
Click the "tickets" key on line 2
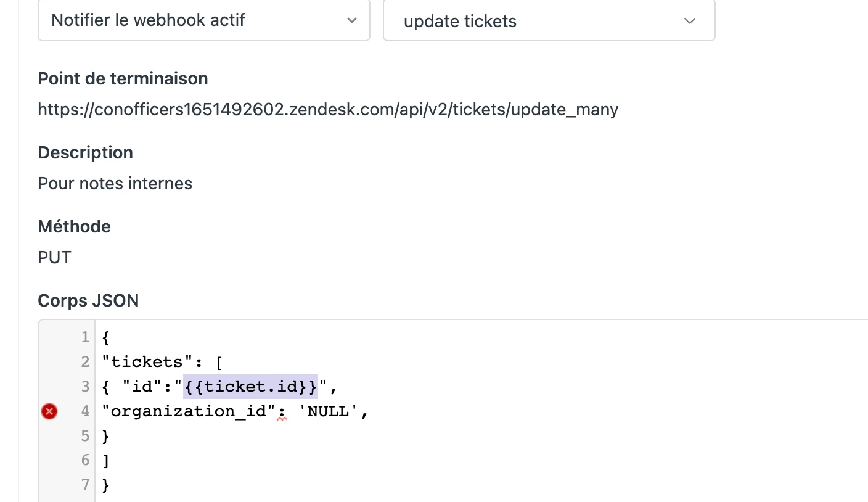coord(143,362)
